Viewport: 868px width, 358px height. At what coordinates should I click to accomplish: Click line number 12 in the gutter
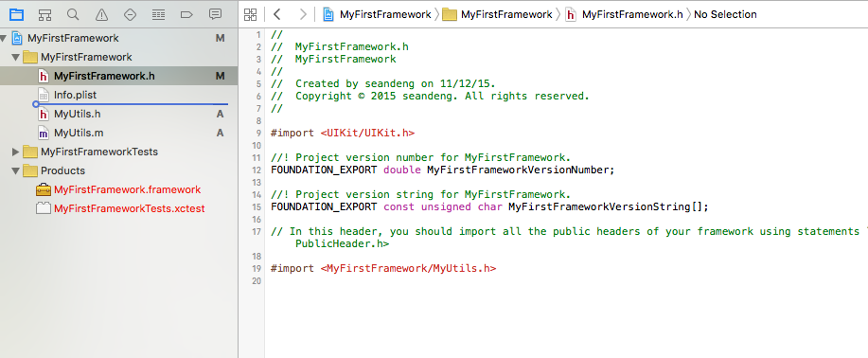[x=256, y=170]
